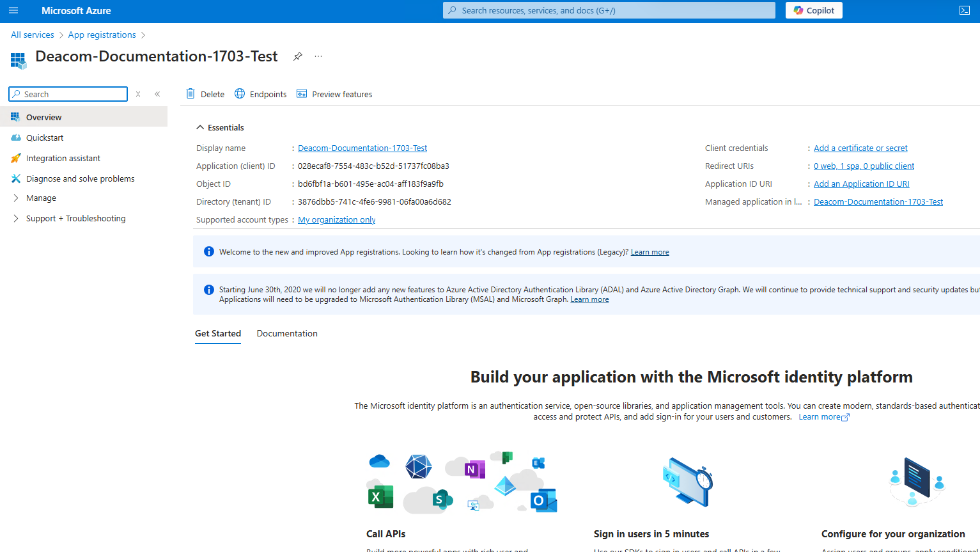Screen dimensions: 980x552
Task: Switch to the Documentation tab
Action: [287, 333]
